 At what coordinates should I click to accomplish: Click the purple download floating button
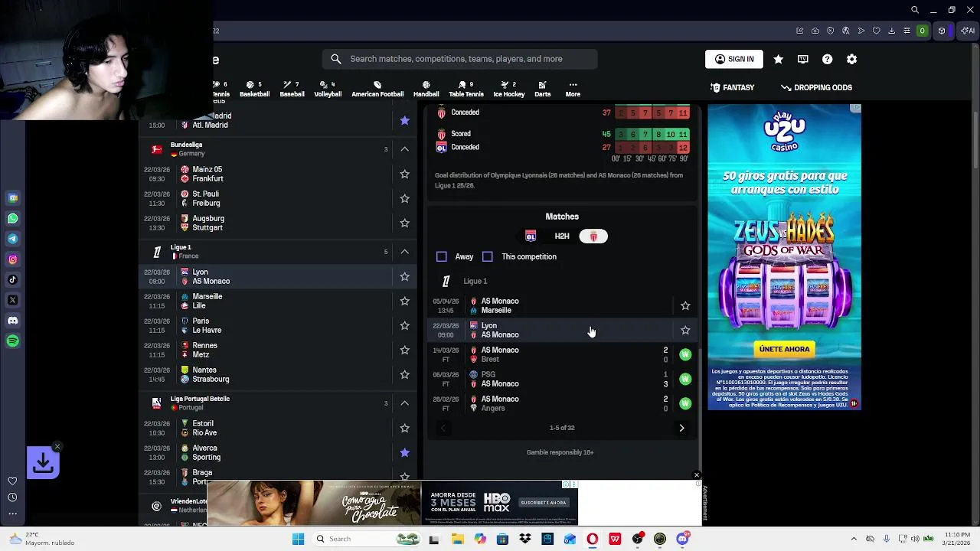pos(43,462)
